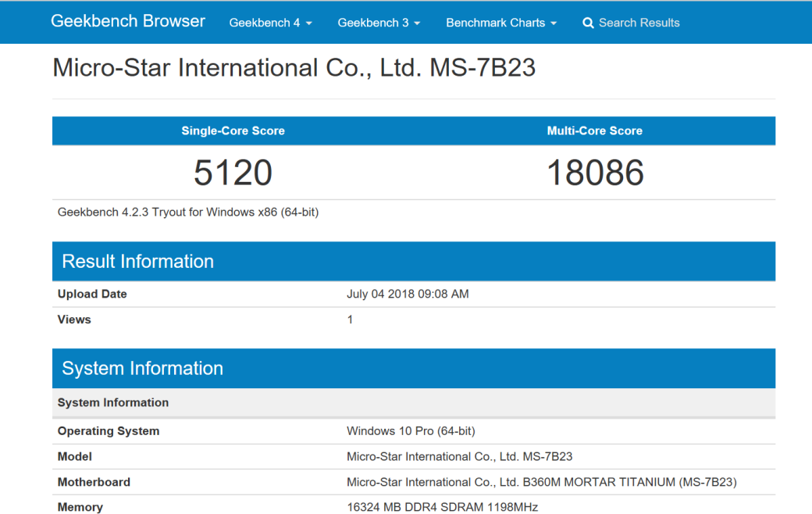Click the search magnifier icon

point(588,23)
